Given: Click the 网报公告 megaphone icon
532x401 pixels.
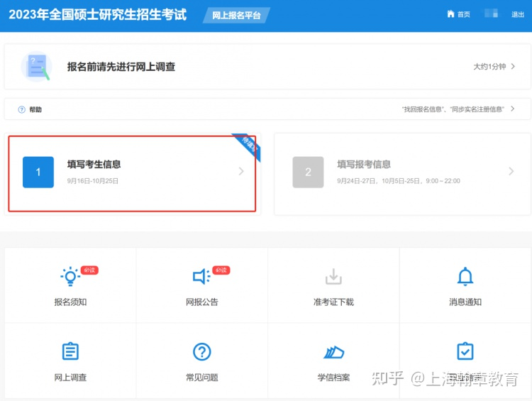Looking at the screenshot, I should pos(201,276).
